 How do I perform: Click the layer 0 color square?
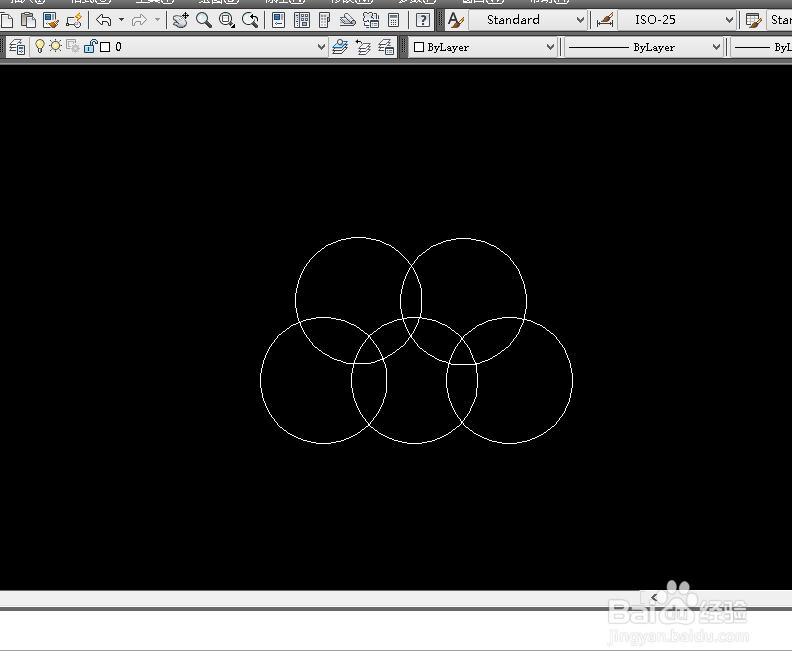[x=105, y=47]
